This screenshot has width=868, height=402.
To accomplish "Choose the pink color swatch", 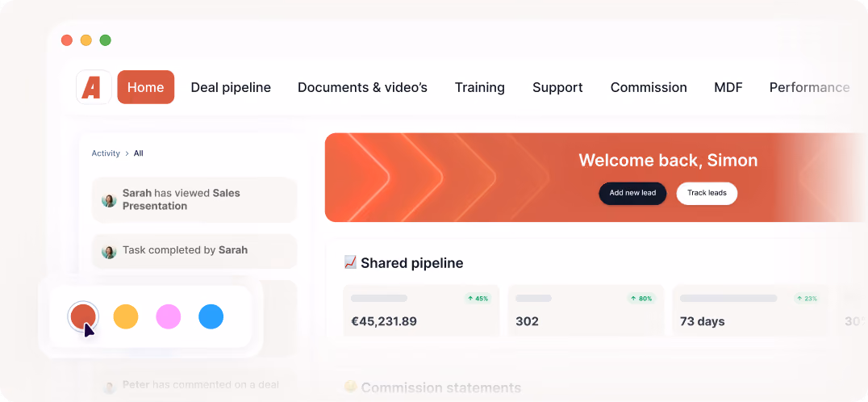I will click(169, 316).
